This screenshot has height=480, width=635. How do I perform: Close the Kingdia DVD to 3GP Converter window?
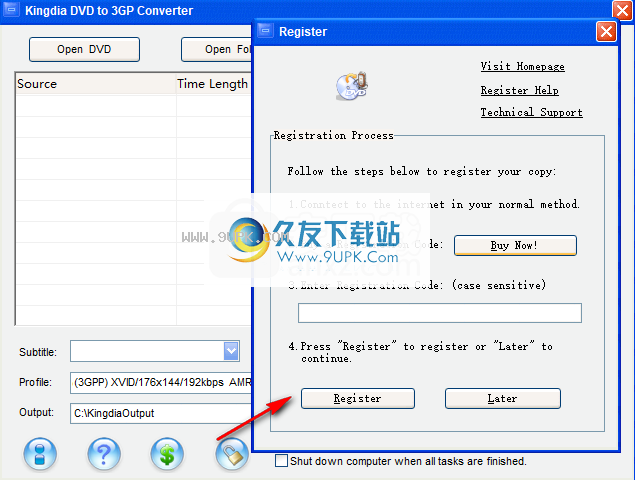(x=622, y=10)
